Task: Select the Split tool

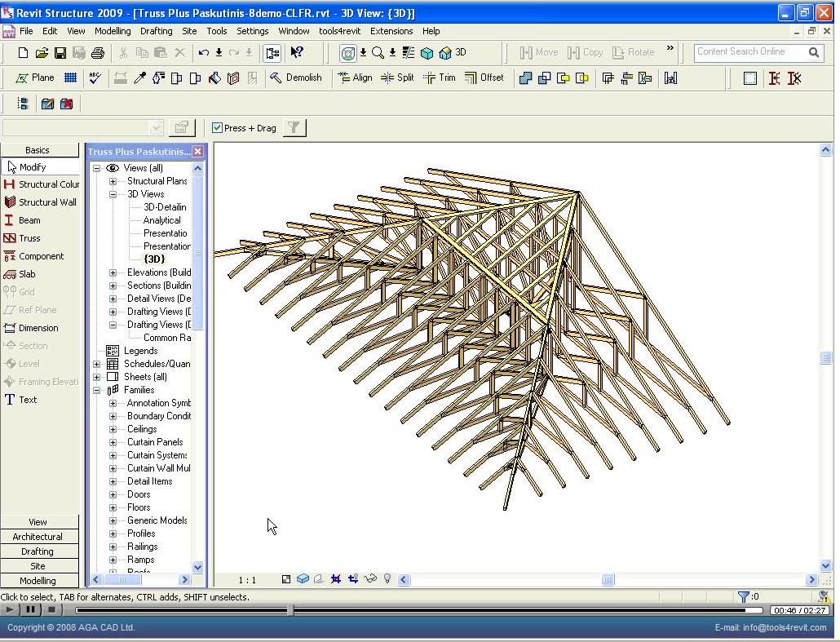Action: [397, 77]
